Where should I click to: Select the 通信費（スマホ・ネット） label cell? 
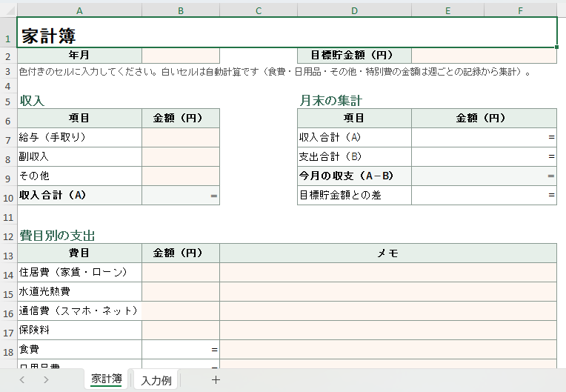(79, 311)
